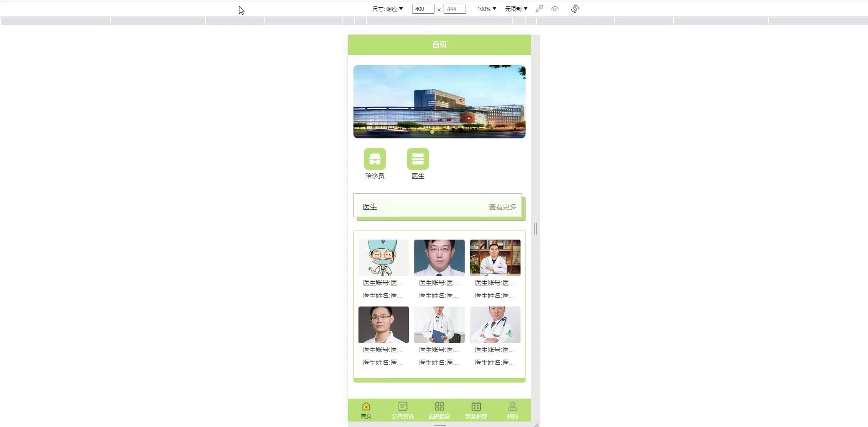Click 医生姓名 text under the stethoscope doctor
The width and height of the screenshot is (868, 427).
(495, 362)
